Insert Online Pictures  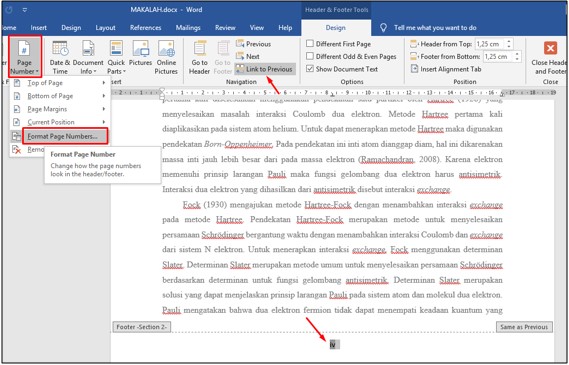[166, 57]
